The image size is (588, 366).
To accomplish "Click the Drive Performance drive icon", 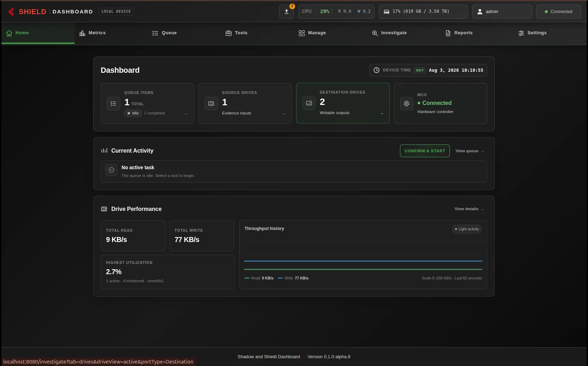I will 104,209.
